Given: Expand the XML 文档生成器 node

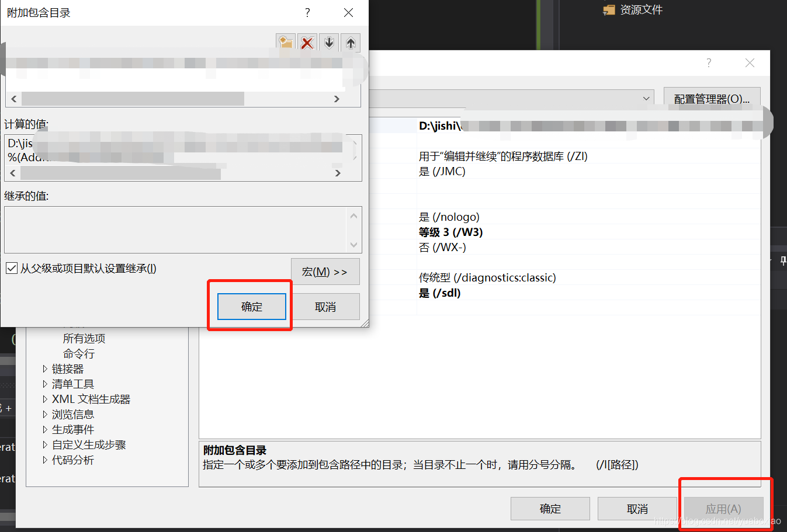Looking at the screenshot, I should click(x=45, y=399).
